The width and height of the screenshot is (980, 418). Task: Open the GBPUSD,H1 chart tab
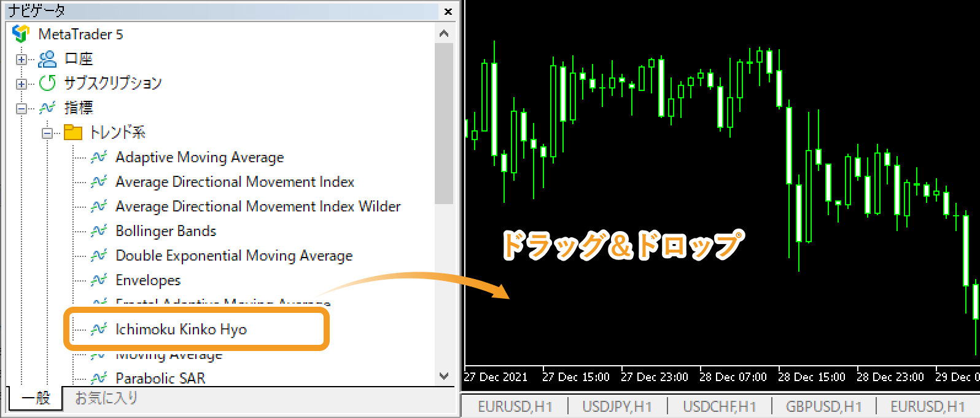(x=823, y=407)
